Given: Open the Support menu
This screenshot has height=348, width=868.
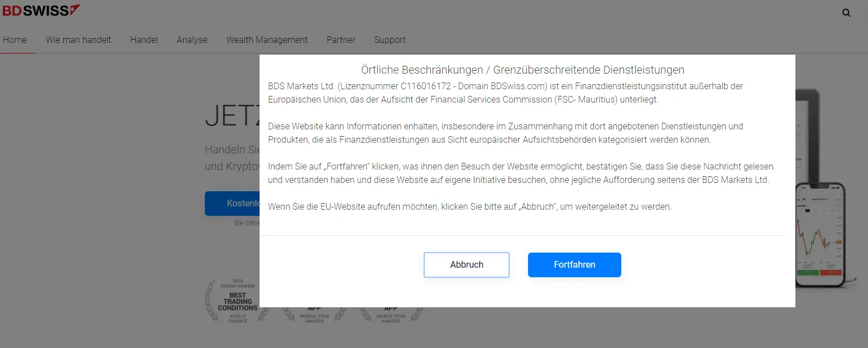Looking at the screenshot, I should tap(390, 40).
